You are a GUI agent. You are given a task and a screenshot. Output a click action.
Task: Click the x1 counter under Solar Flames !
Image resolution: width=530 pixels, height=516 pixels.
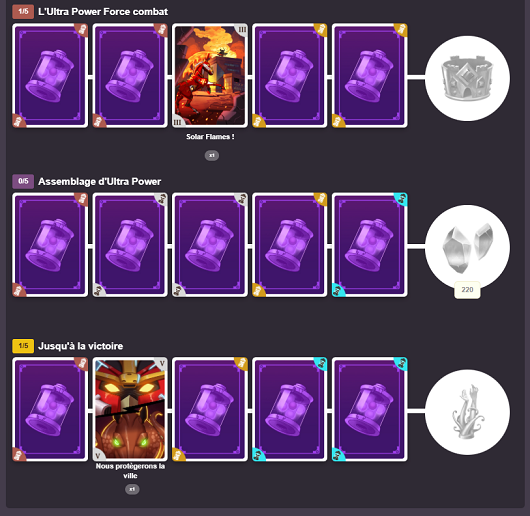(212, 155)
